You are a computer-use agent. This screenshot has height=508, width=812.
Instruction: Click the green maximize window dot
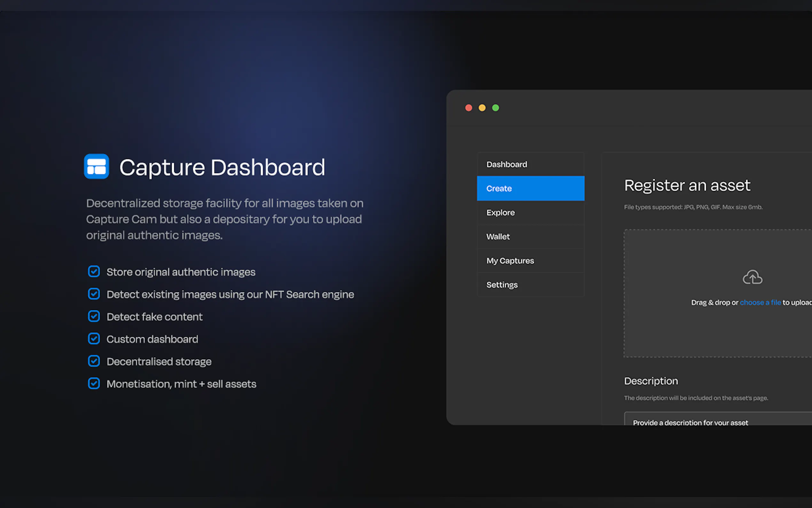tap(496, 108)
